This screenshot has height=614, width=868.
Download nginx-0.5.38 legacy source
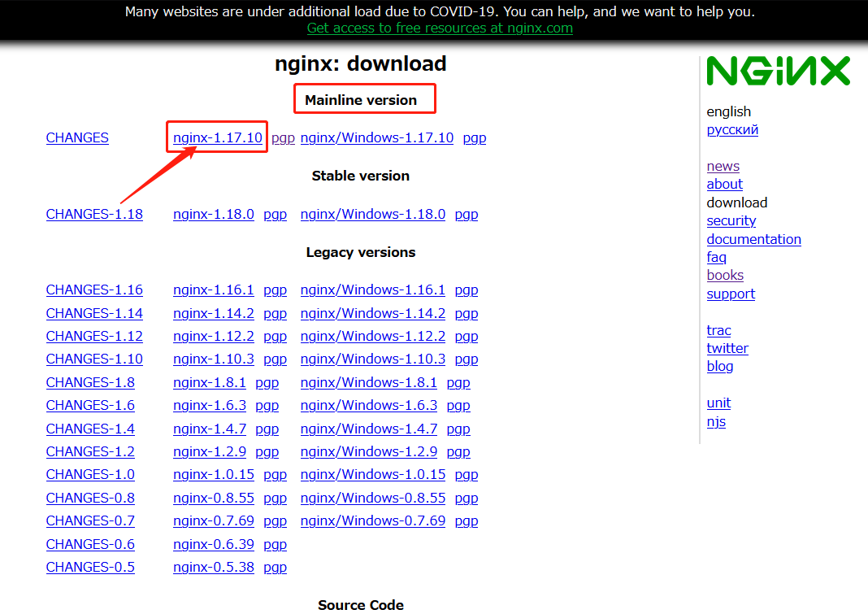click(213, 568)
